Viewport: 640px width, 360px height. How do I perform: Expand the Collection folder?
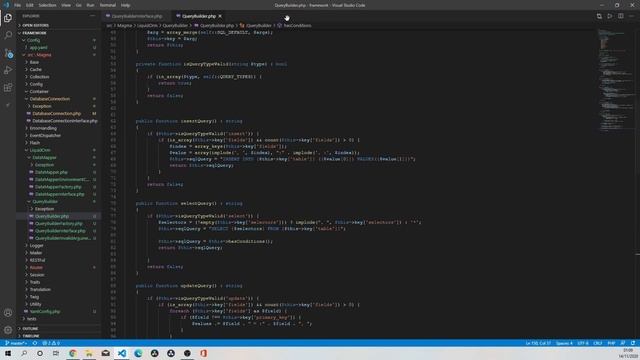pyautogui.click(x=39, y=77)
